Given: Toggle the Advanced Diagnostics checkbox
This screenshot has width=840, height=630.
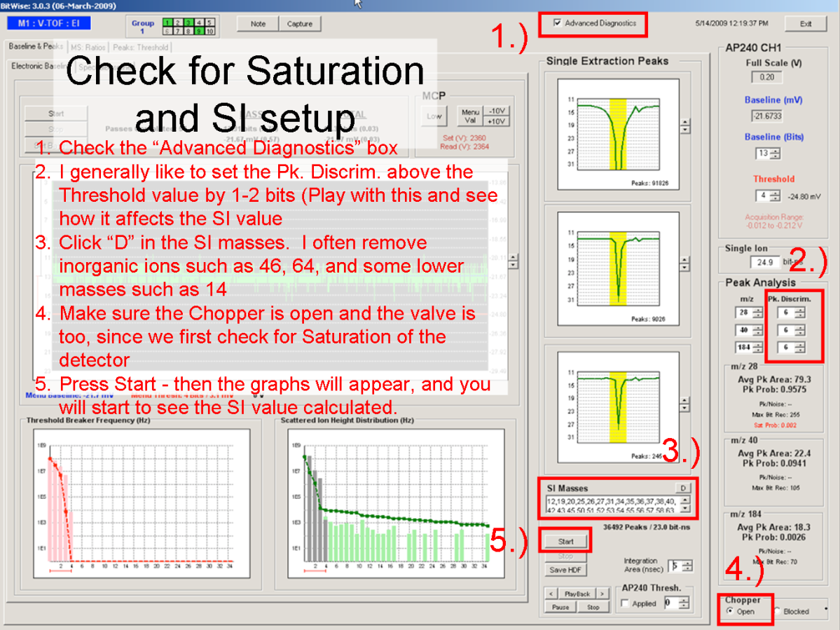Looking at the screenshot, I should (558, 23).
